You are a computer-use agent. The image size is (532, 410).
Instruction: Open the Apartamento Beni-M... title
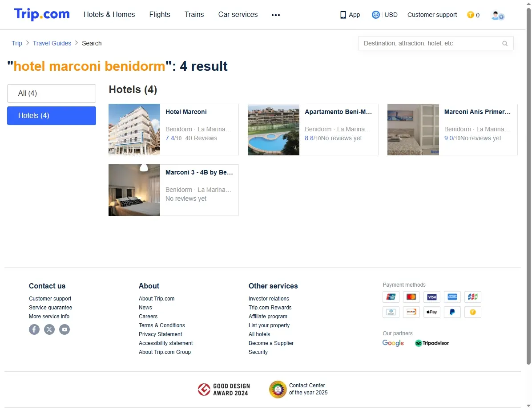click(338, 112)
